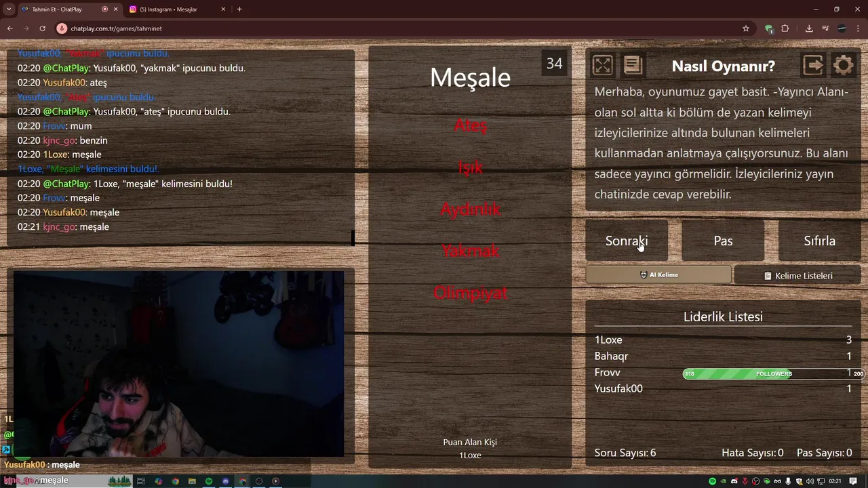
Task: Open a new browser tab
Action: coord(239,9)
